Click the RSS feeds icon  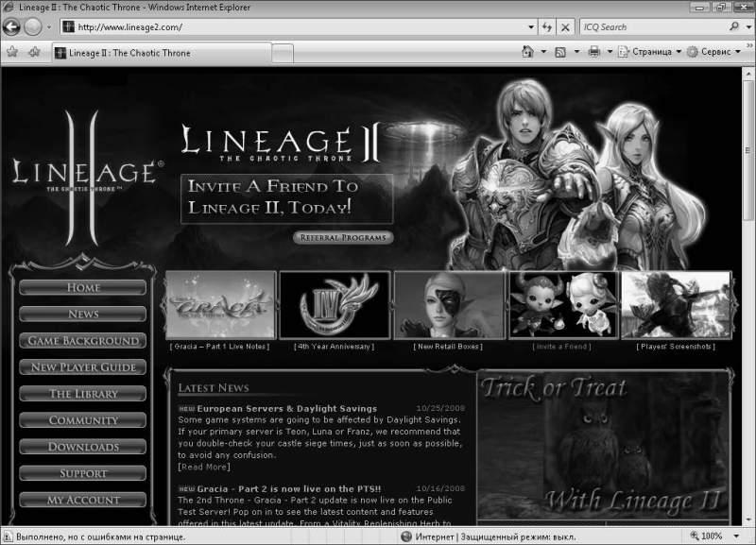tap(560, 52)
